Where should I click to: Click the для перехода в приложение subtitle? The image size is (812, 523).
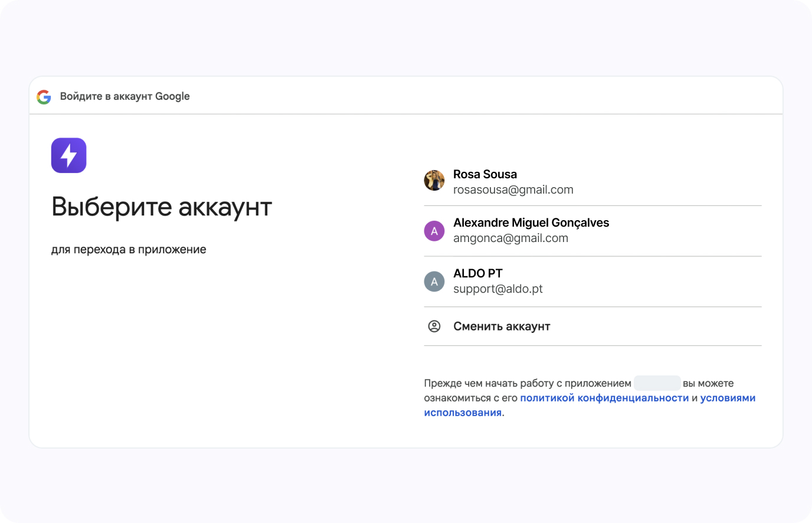(x=129, y=250)
